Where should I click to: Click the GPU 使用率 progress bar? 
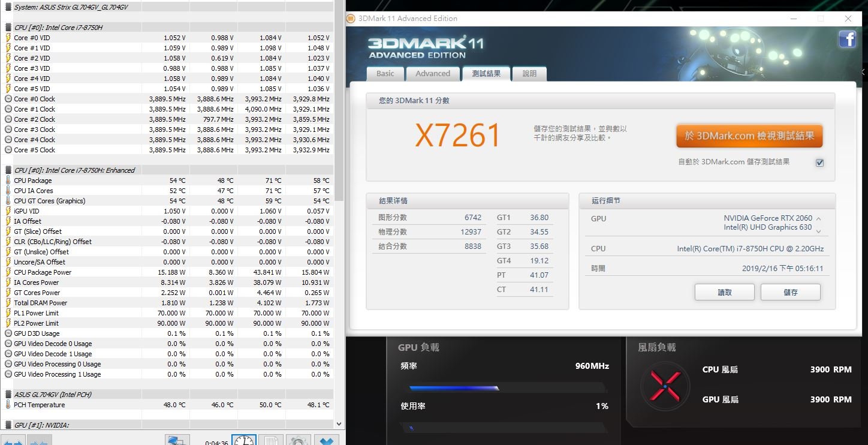pyautogui.click(x=505, y=428)
